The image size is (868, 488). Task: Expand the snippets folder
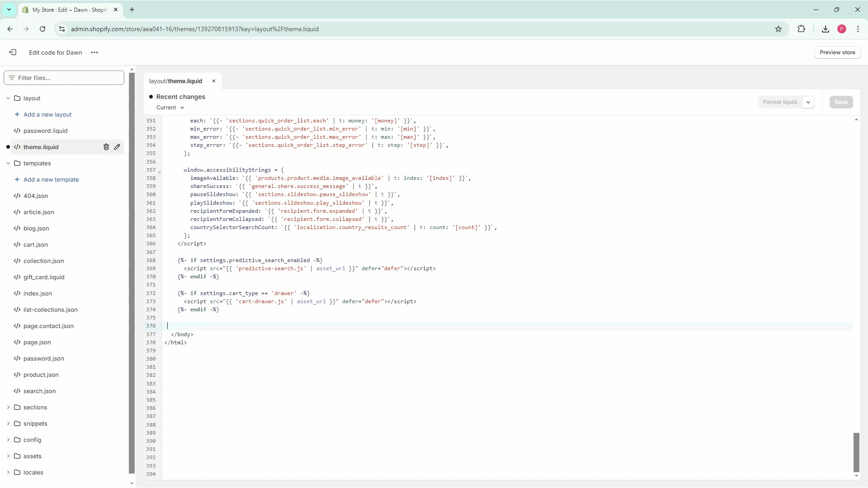(x=8, y=424)
